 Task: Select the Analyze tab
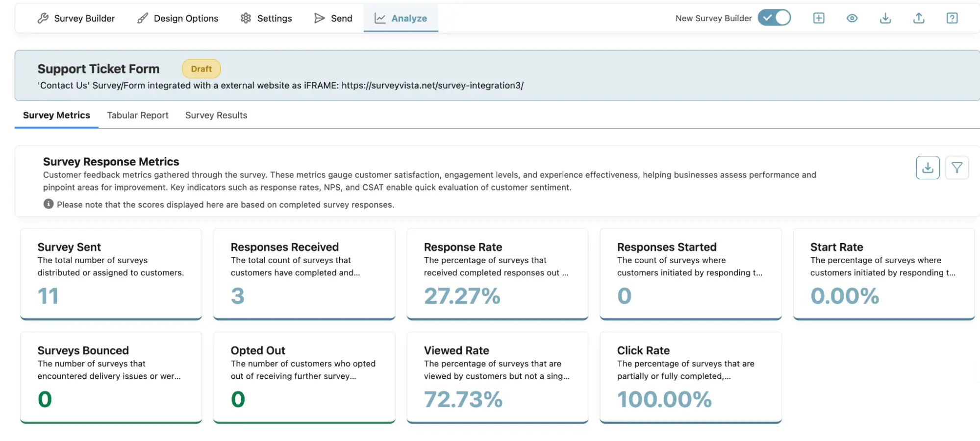pos(401,18)
